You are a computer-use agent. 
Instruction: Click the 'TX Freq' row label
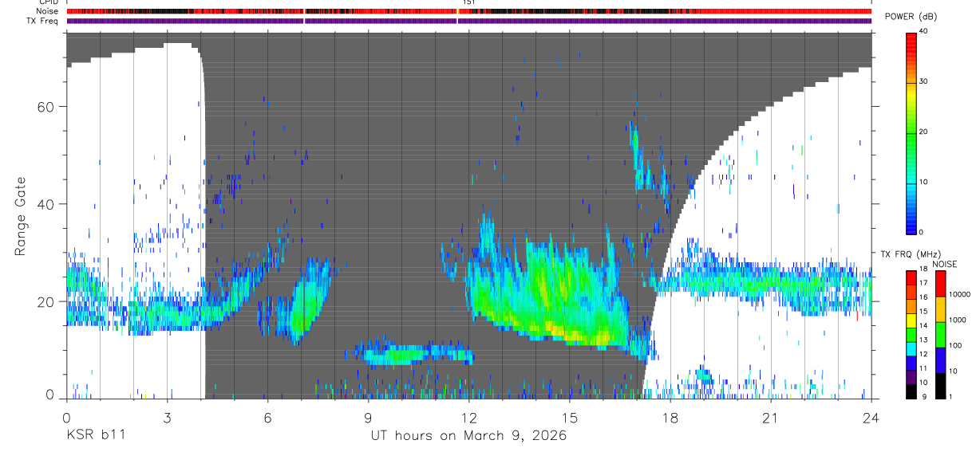point(44,20)
